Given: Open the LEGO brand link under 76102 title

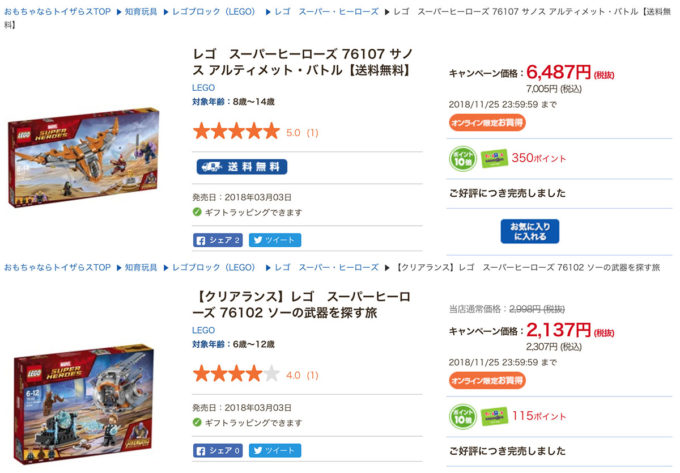Looking at the screenshot, I should click(x=203, y=331).
